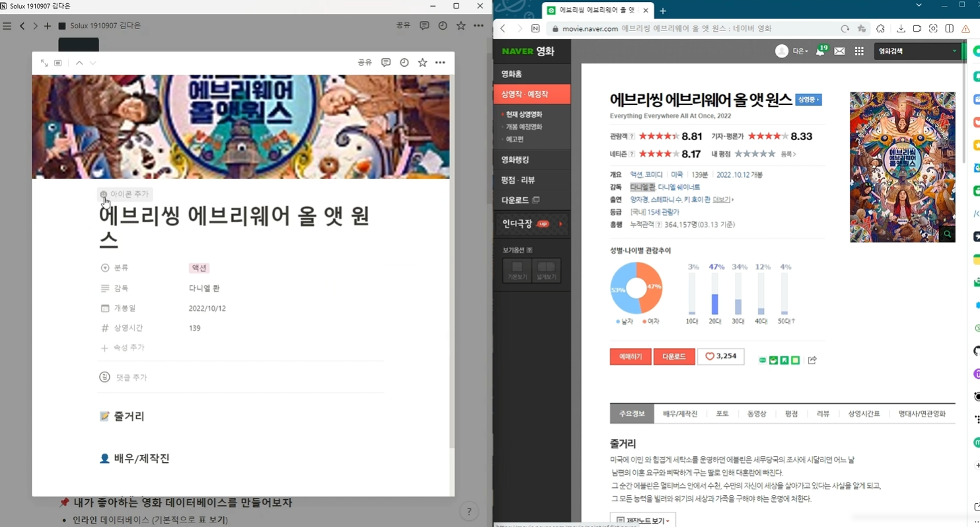Screen dimensions: 980x527
Task: Like the movie with the heart 3,254 button
Action: click(x=720, y=356)
